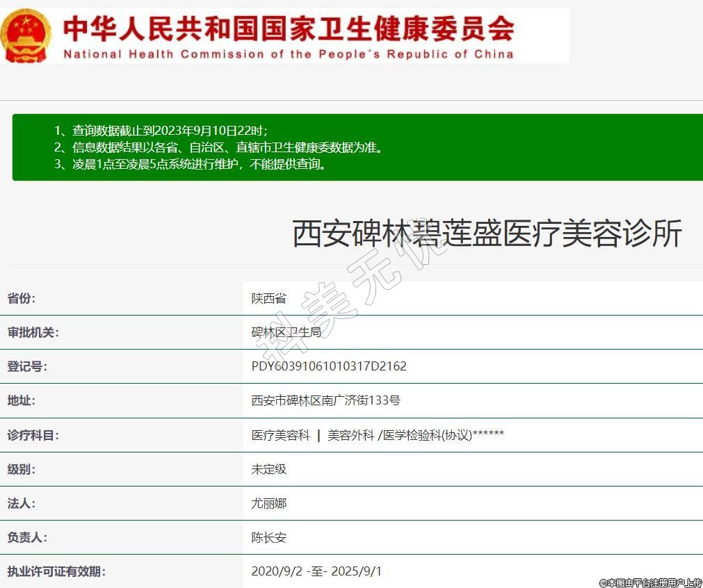Click the level value 未定级
Image resolution: width=703 pixels, height=588 pixels.
pos(268,469)
